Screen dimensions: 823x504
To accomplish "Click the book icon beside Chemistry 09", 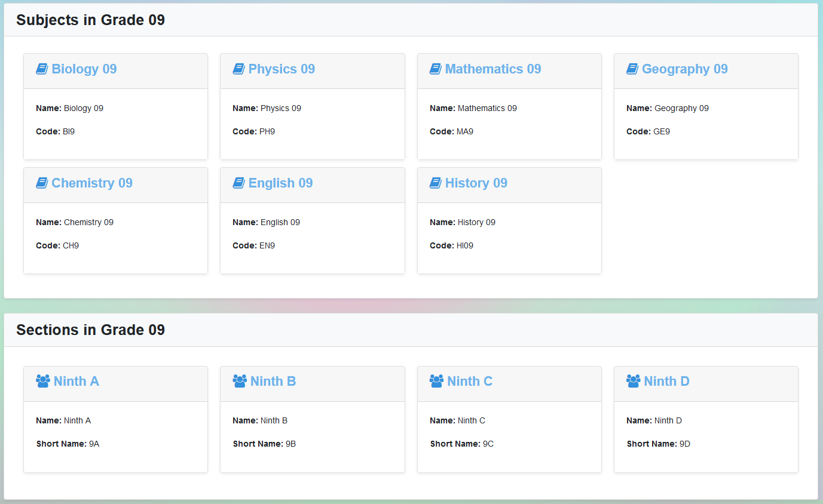I will (x=42, y=183).
